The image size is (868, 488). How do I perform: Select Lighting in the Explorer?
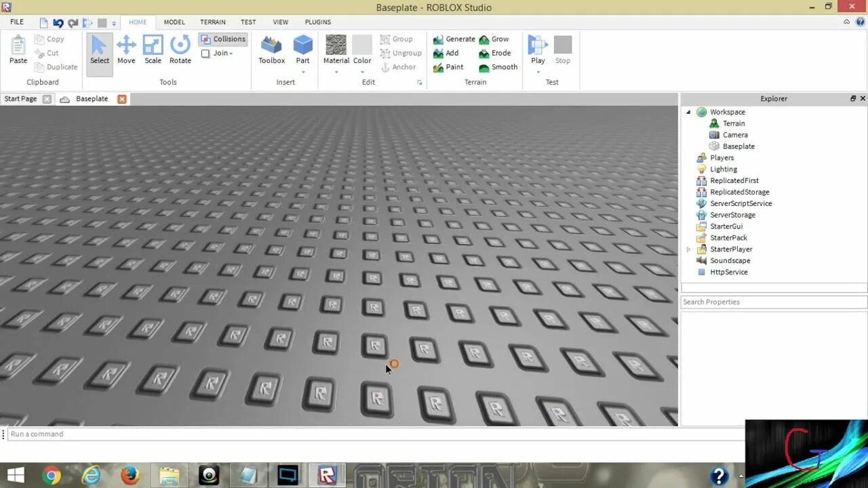tap(724, 169)
